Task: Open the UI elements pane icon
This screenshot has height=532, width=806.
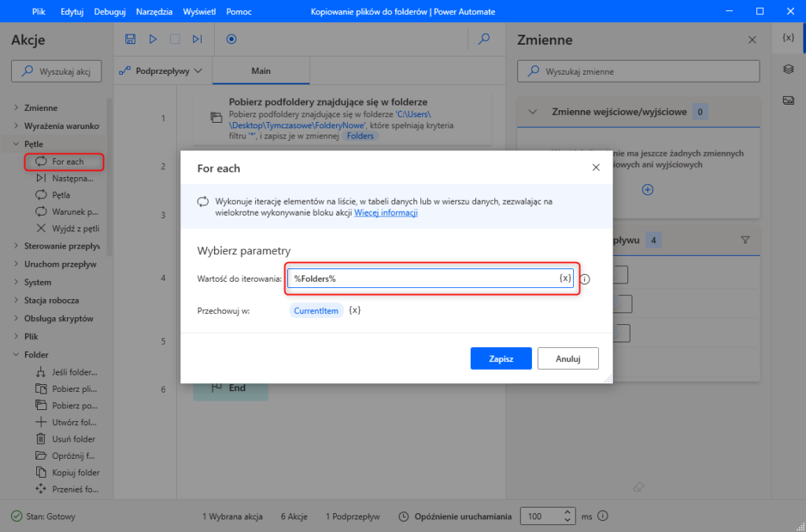Action: (788, 69)
